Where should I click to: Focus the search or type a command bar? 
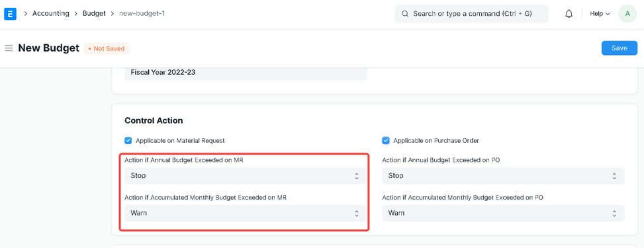471,13
